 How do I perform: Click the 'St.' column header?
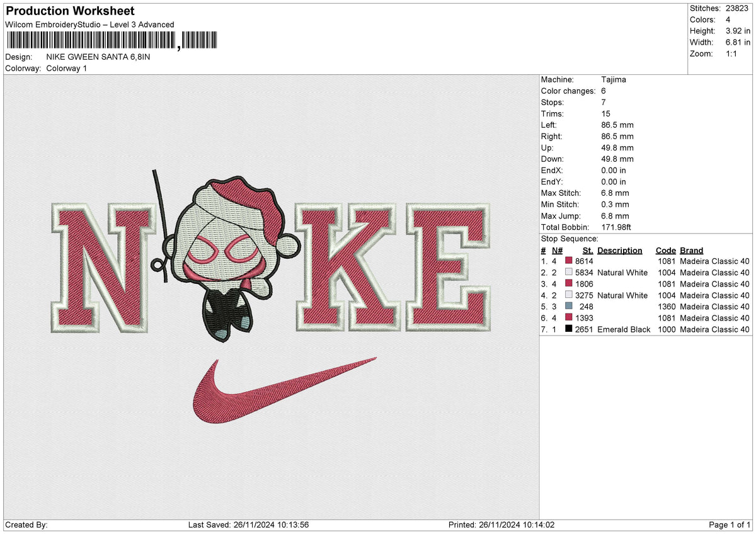(588, 251)
